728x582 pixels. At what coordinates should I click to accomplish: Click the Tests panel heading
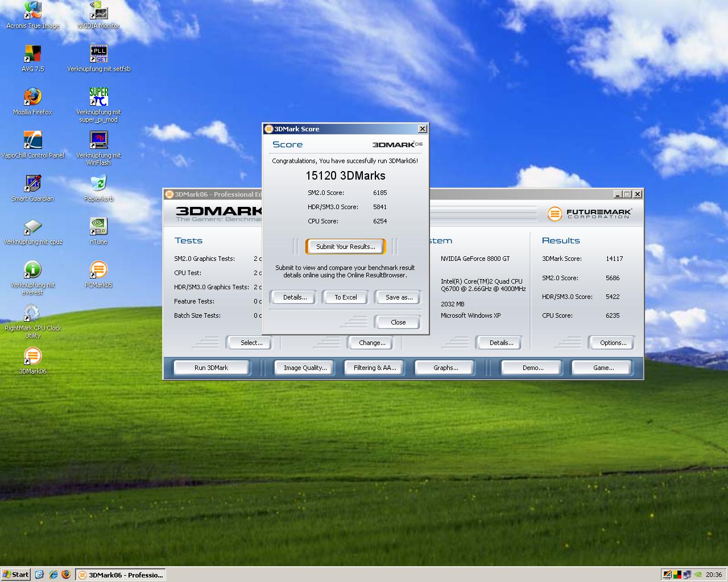click(189, 240)
